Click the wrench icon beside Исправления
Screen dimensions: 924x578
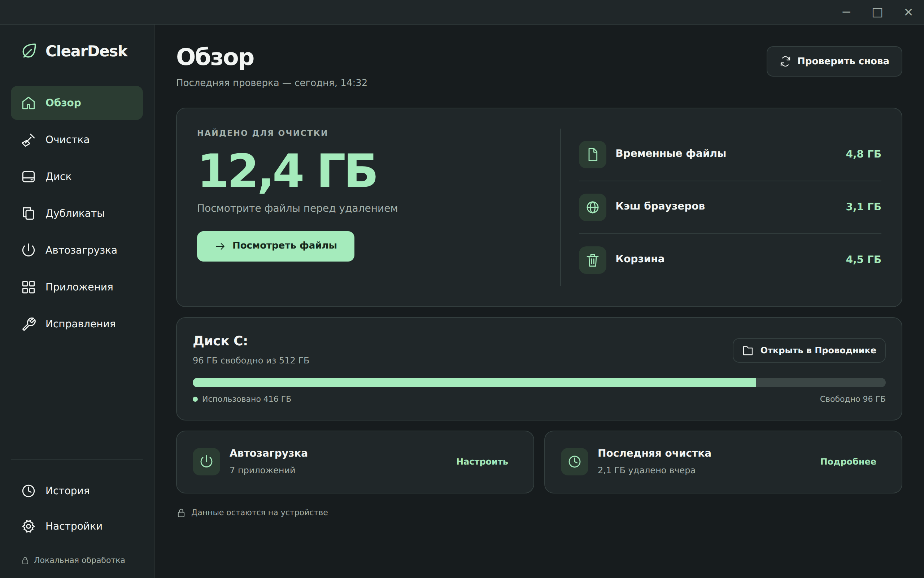click(x=29, y=324)
